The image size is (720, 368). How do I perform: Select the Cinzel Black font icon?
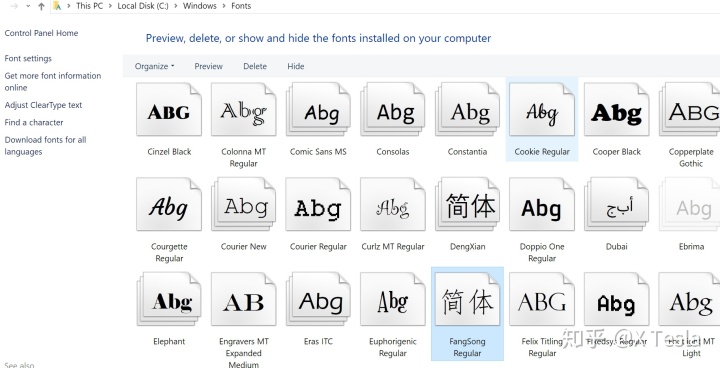[x=169, y=109]
